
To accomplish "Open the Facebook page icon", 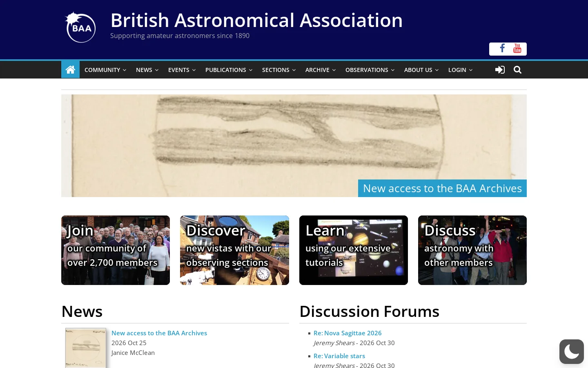I will click(x=502, y=48).
